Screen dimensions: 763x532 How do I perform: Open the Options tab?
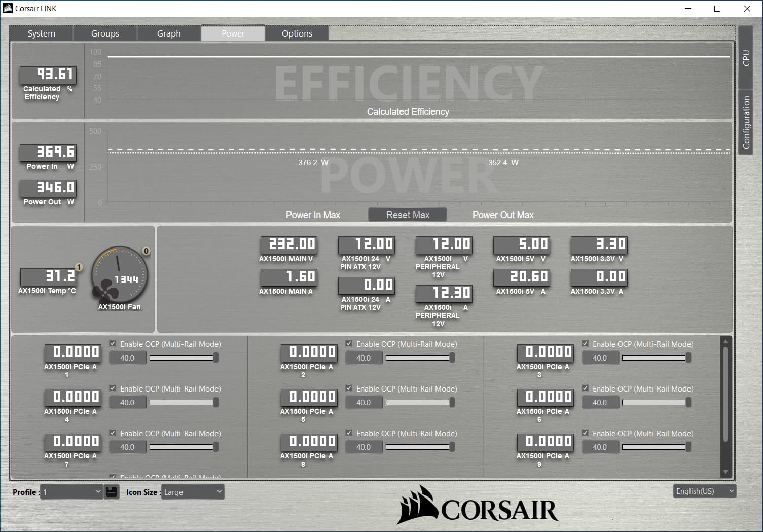297,33
